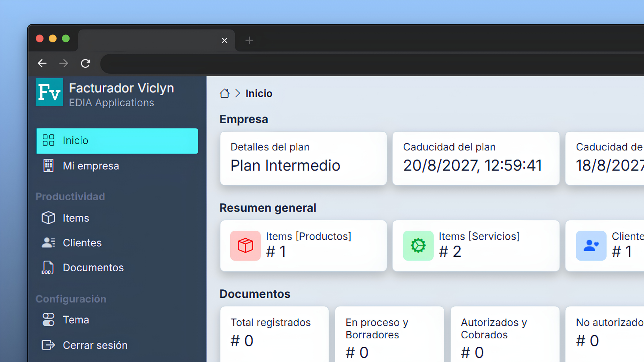Click the blue Clientes user icon

[591, 246]
